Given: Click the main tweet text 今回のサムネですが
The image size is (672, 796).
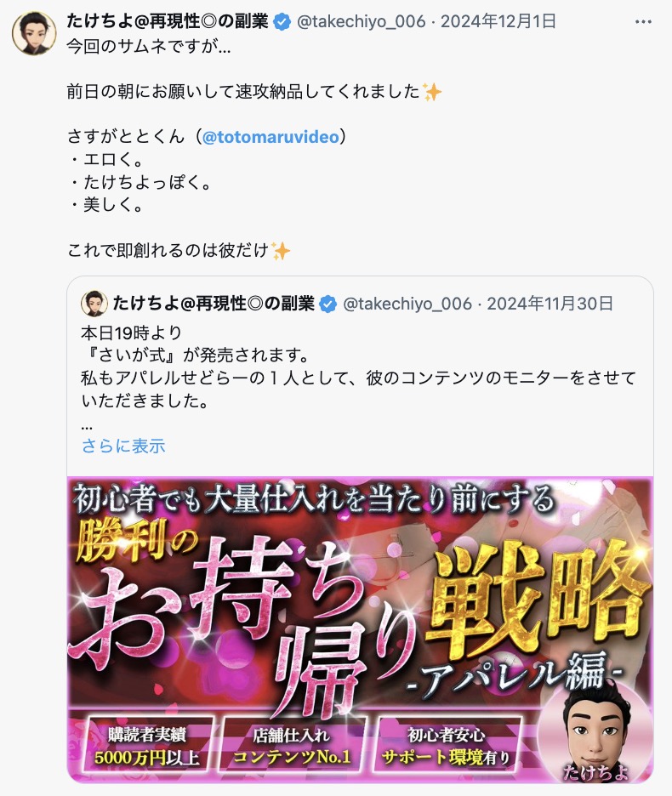Looking at the screenshot, I should [x=148, y=47].
